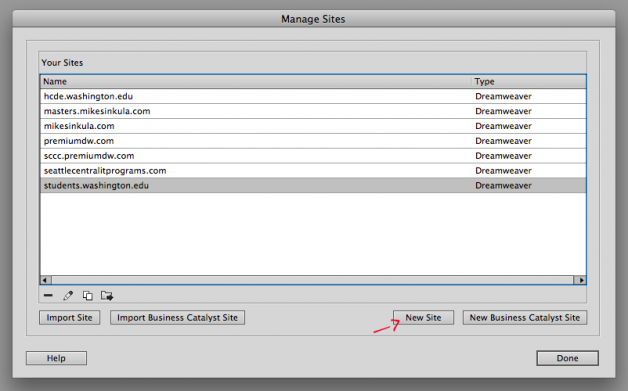This screenshot has height=391, width=628.
Task: Close the dialog with Done
Action: [x=568, y=358]
